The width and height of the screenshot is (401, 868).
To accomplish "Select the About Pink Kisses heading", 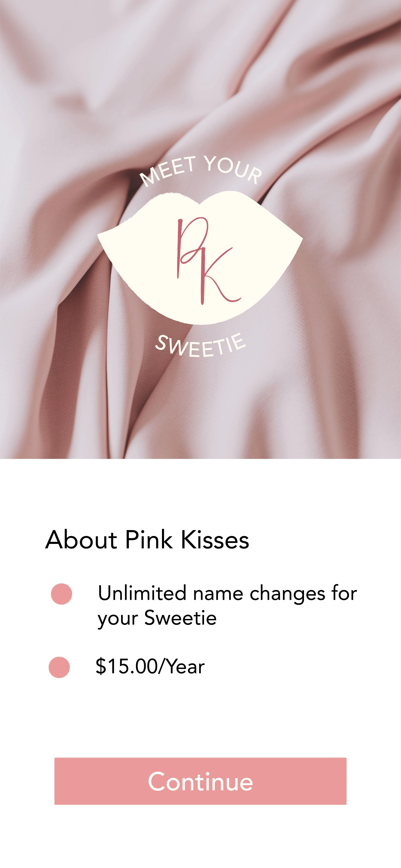I will [147, 540].
